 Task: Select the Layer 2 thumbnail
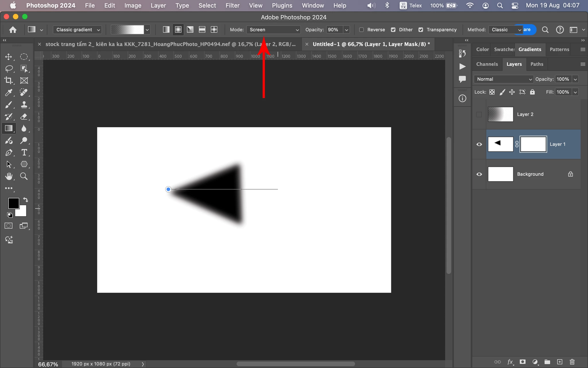[500, 114]
